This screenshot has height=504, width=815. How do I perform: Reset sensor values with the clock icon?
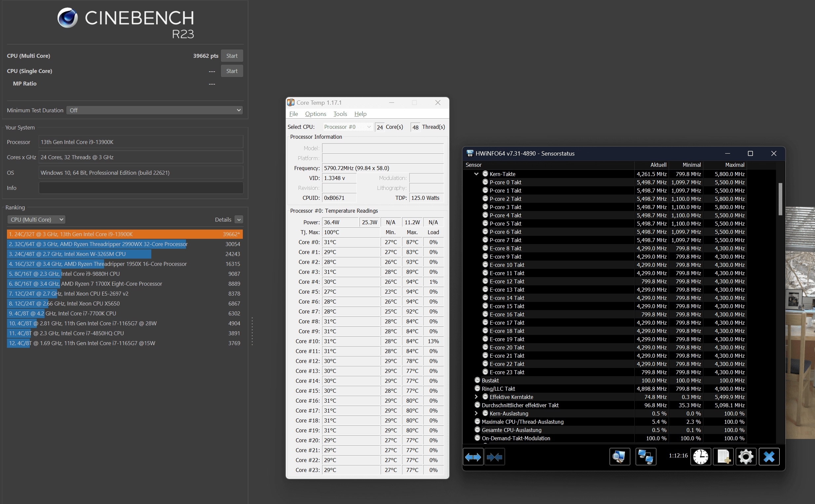click(701, 457)
